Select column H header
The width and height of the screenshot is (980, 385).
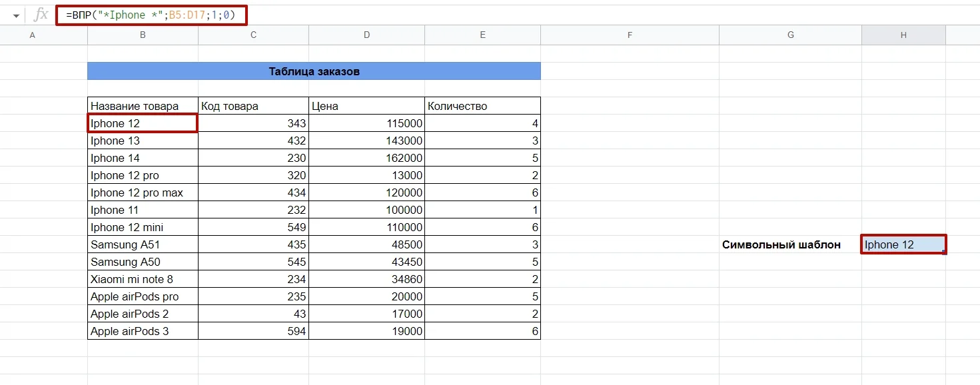[903, 35]
